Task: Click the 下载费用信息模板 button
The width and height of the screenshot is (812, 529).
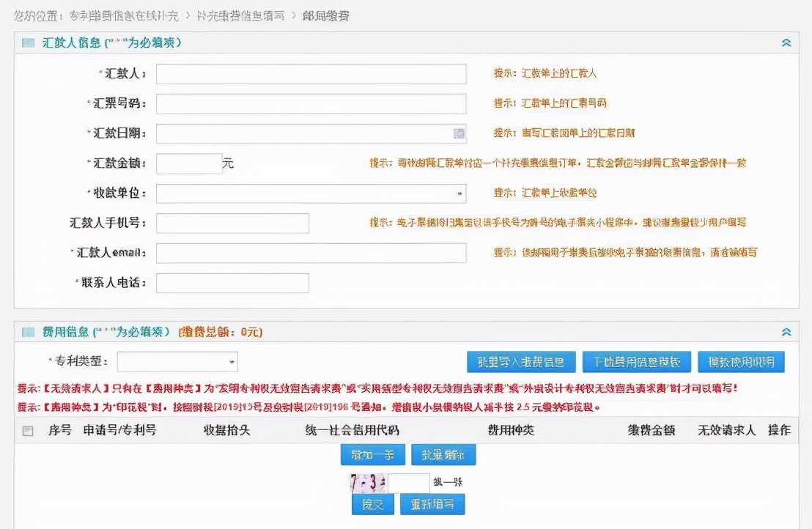Action: pyautogui.click(x=636, y=362)
